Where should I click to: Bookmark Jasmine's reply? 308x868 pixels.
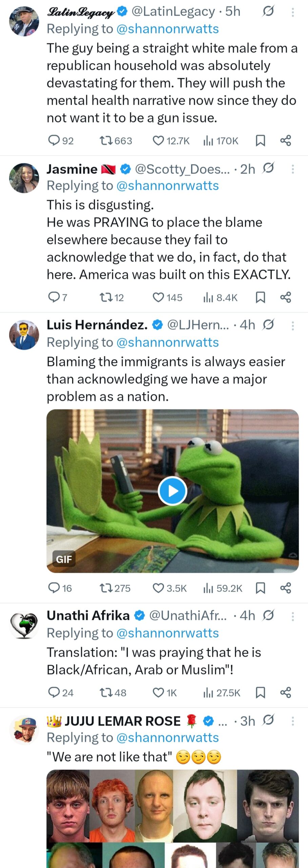260,297
